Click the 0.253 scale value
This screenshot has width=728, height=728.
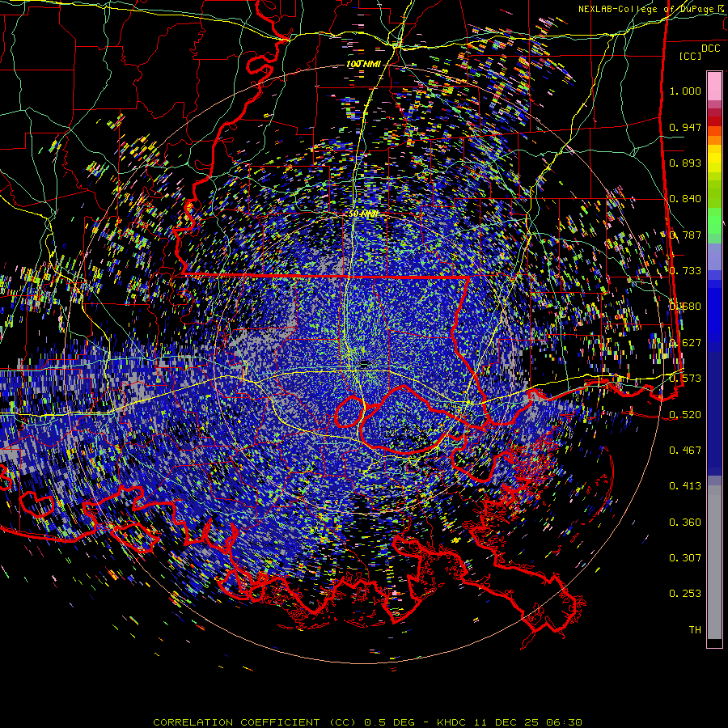(685, 594)
